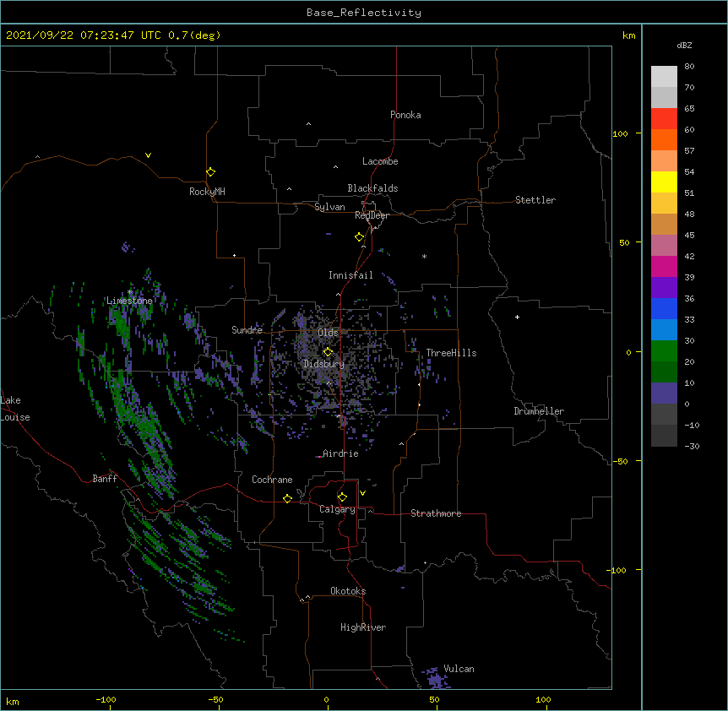Click the RedDeer city label
The height and width of the screenshot is (711, 728).
click(372, 215)
